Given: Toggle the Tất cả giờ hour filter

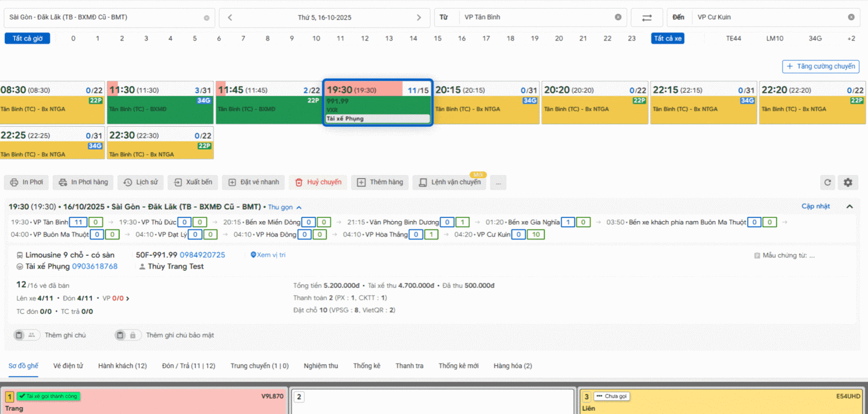Looking at the screenshot, I should (28, 38).
